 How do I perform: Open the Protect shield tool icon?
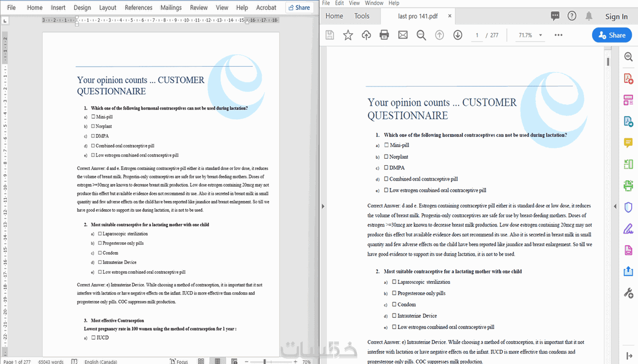point(628,207)
